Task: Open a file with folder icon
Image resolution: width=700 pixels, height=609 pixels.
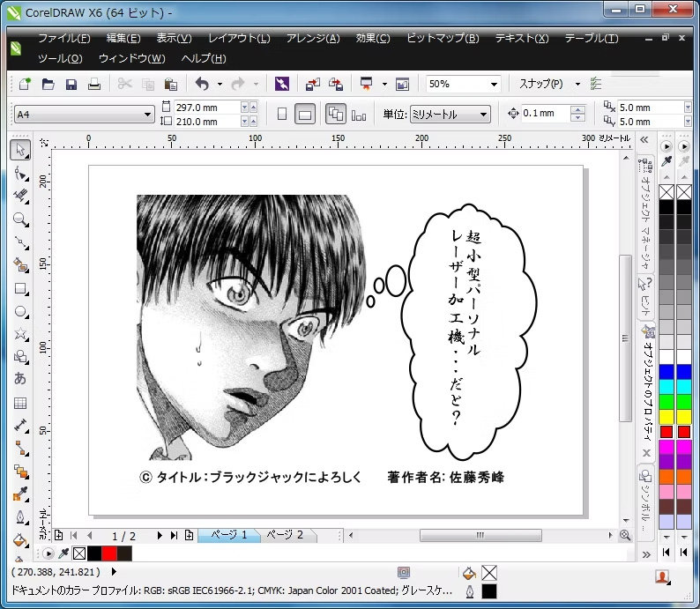Action: click(48, 84)
